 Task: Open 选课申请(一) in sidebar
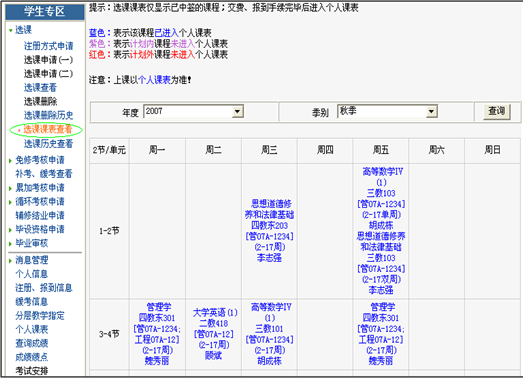point(48,60)
